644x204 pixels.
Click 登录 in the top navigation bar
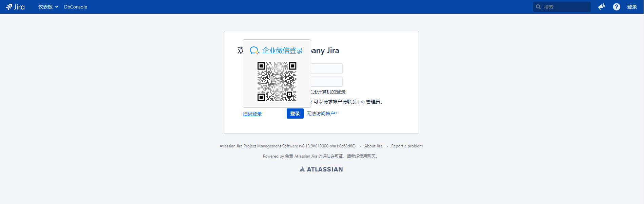point(632,7)
